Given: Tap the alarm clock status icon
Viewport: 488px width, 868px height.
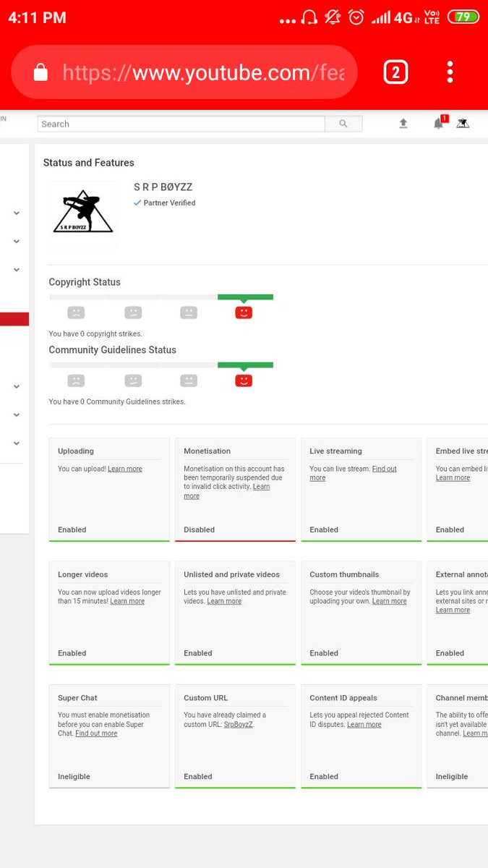Looking at the screenshot, I should click(x=356, y=17).
